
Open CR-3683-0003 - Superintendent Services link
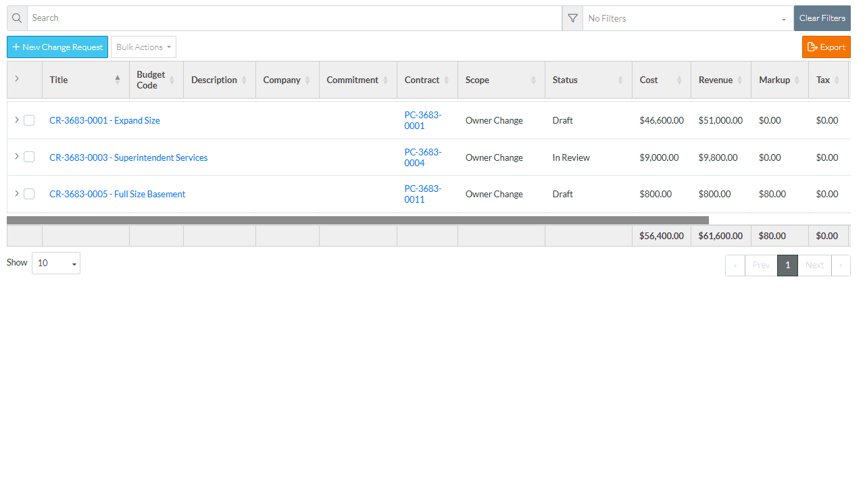[x=128, y=157]
